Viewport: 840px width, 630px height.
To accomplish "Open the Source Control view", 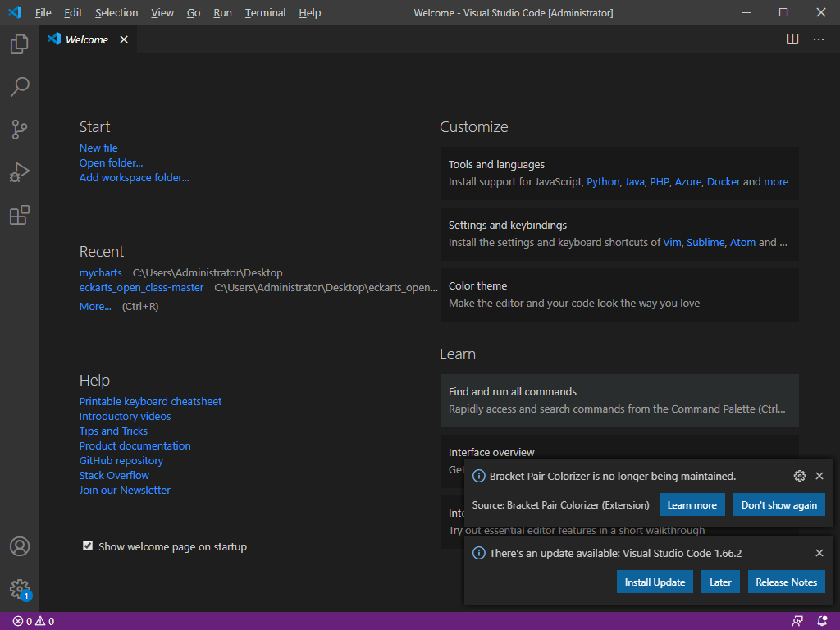I will pos(20,130).
